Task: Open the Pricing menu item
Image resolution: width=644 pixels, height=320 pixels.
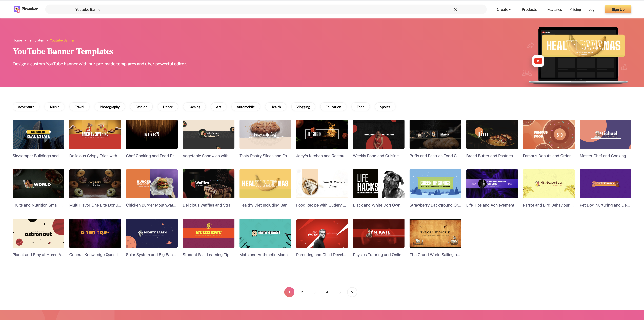Action: pos(575,10)
